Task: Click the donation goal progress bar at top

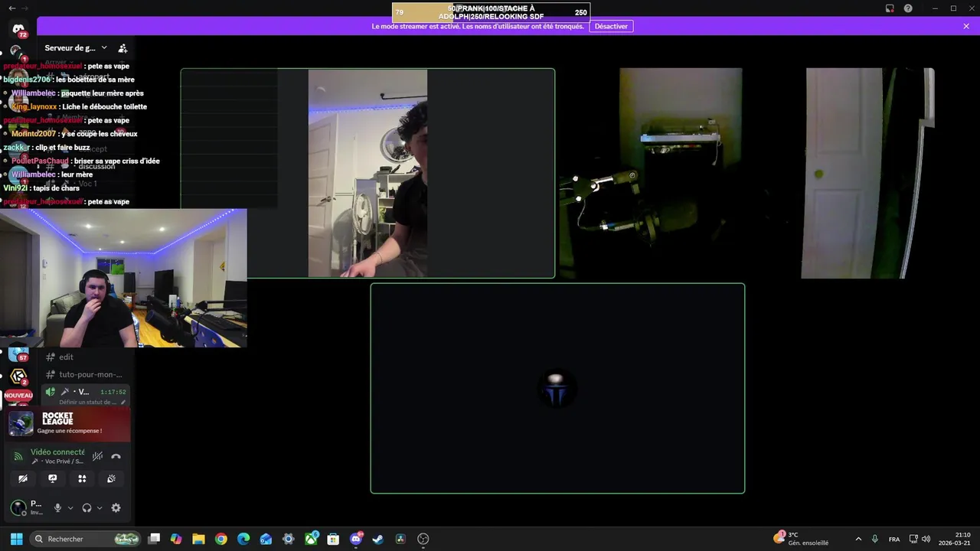Action: click(491, 12)
